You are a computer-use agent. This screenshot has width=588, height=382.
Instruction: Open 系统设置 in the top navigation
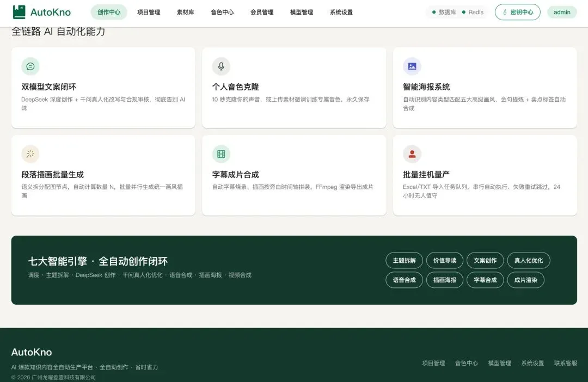pyautogui.click(x=341, y=12)
